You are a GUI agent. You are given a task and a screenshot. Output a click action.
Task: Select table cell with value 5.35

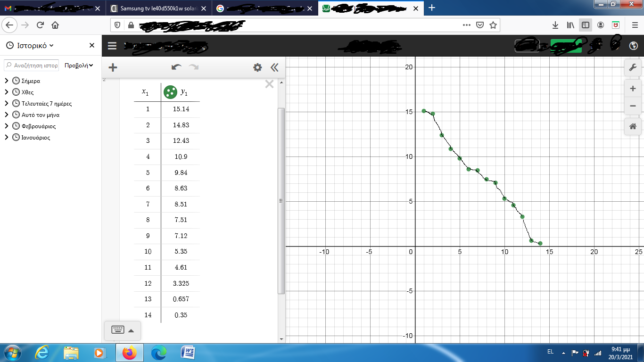coord(181,252)
